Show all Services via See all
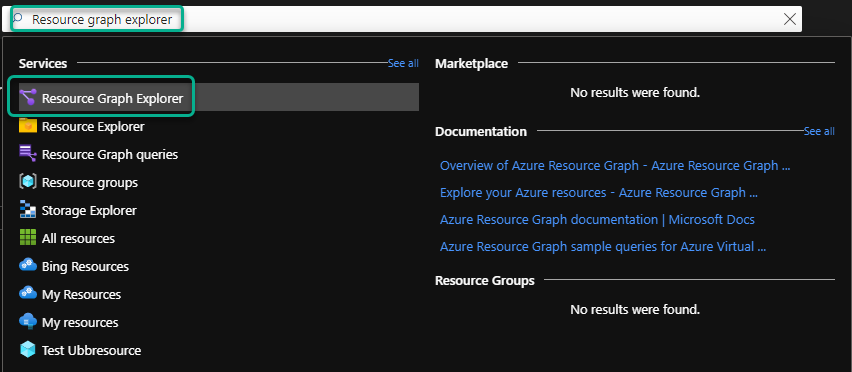This screenshot has height=372, width=852. click(x=403, y=63)
